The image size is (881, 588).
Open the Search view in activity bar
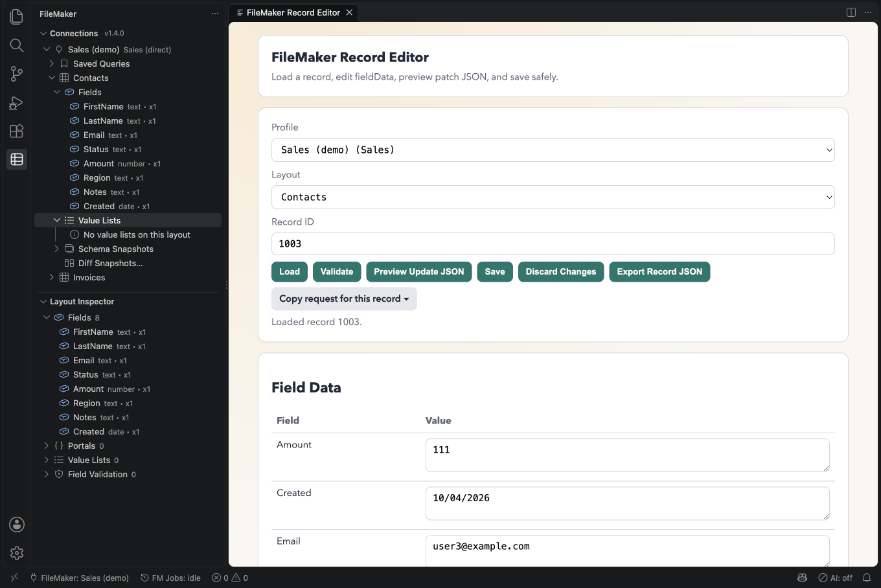point(17,45)
